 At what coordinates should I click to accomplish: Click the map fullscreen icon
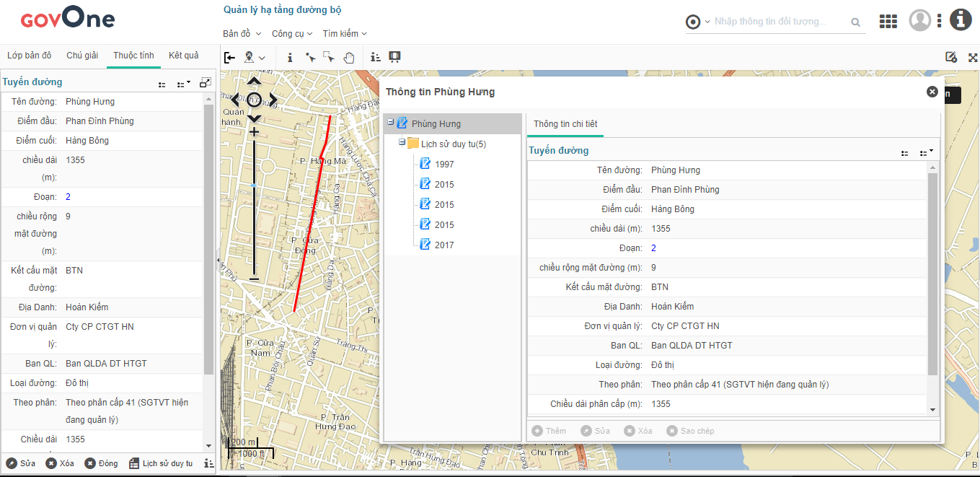point(972,58)
